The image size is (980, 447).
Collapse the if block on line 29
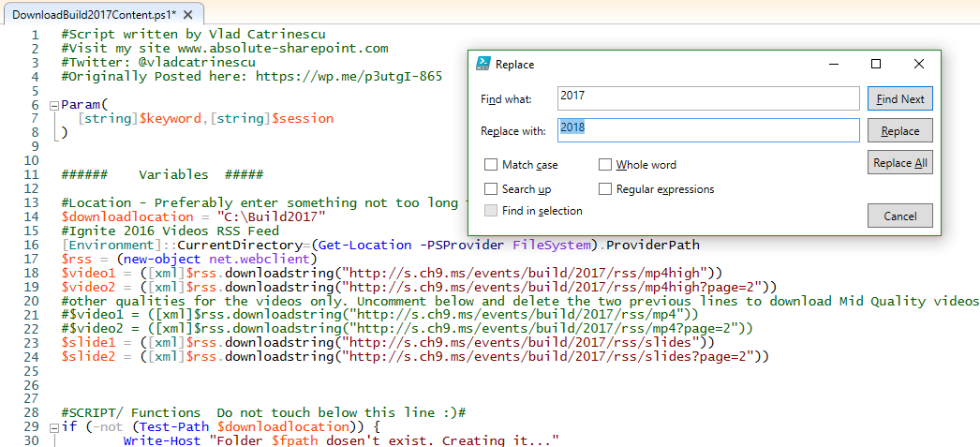[x=52, y=427]
